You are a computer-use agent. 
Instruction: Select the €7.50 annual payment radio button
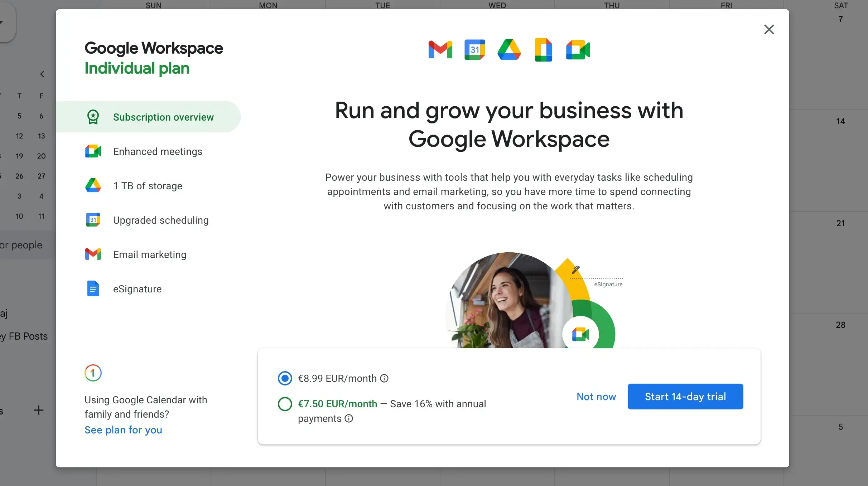[285, 404]
